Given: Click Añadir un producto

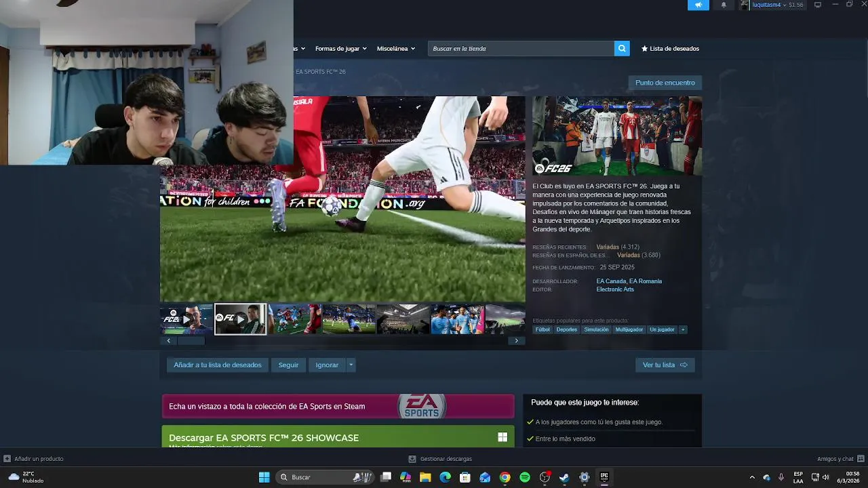Looking at the screenshot, I should tap(34, 459).
